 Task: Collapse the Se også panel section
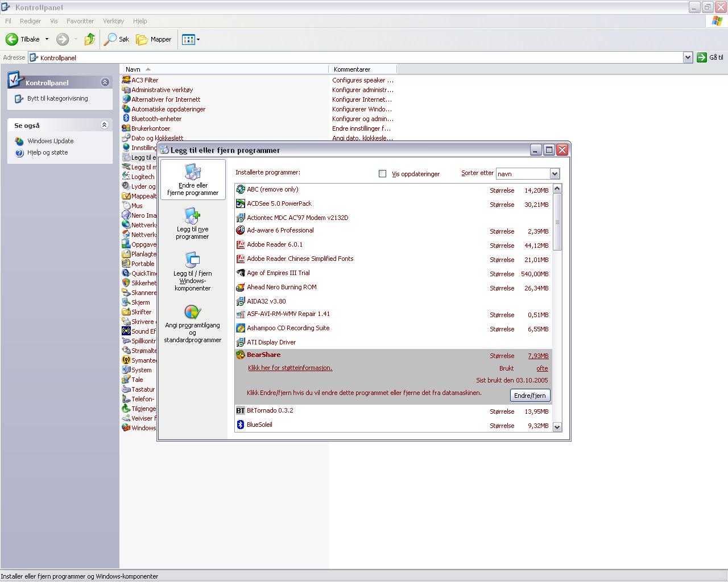(x=104, y=125)
